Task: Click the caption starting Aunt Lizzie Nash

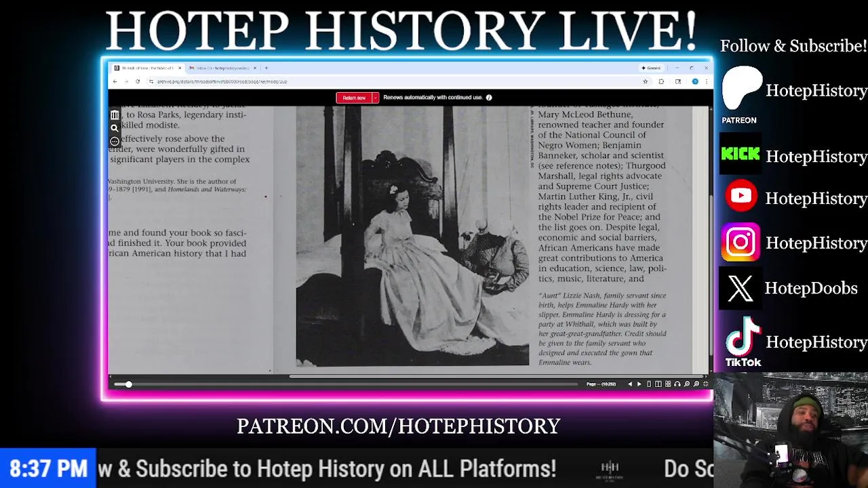Action: [602, 329]
